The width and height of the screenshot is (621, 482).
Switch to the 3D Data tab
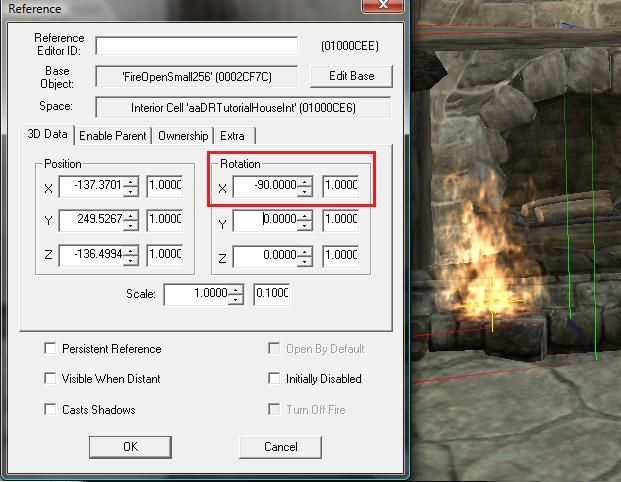point(47,134)
